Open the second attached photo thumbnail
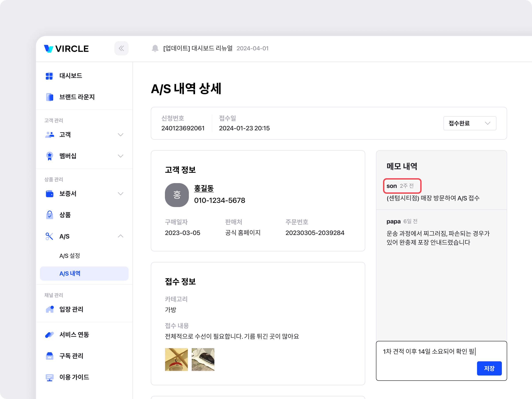532x399 pixels. pos(203,359)
